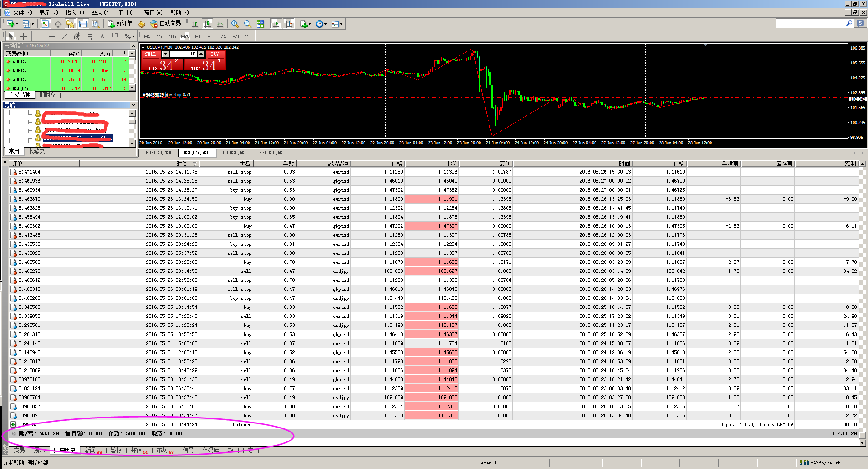Switch chart to line chart icon
Screen dimensions: 868x469
click(x=220, y=24)
